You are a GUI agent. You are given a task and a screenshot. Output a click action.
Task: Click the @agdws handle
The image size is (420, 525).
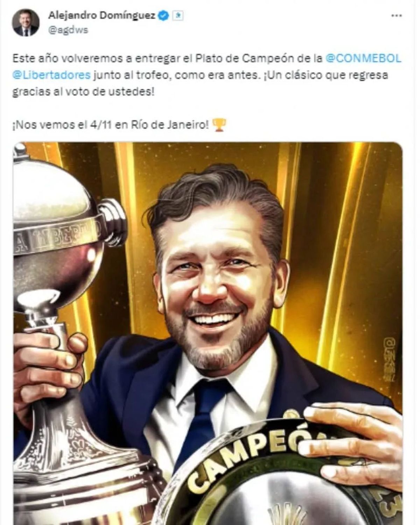pos(68,30)
